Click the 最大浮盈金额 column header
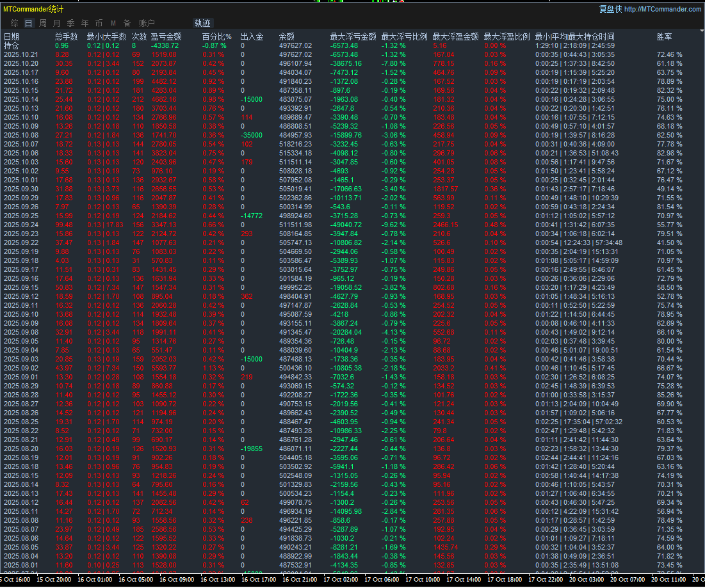The height and width of the screenshot is (588, 705). point(455,37)
